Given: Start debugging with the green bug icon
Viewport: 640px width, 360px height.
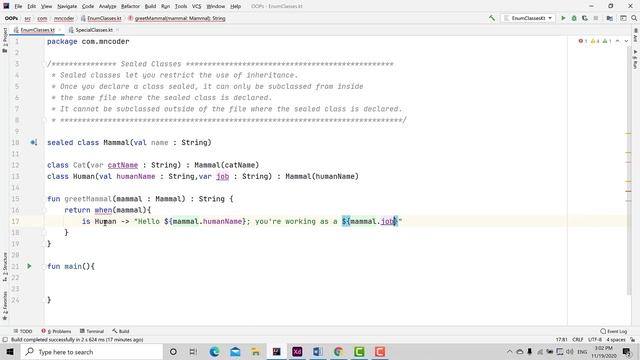Looking at the screenshot, I should pos(574,18).
